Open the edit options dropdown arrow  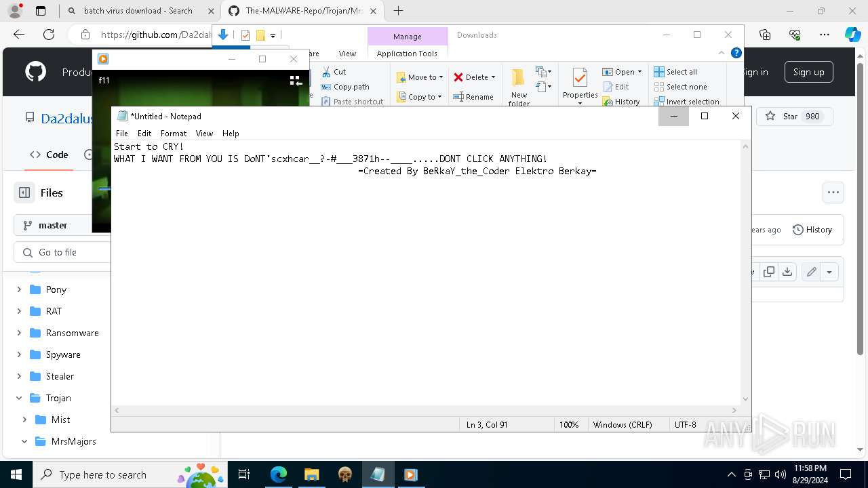(x=829, y=272)
